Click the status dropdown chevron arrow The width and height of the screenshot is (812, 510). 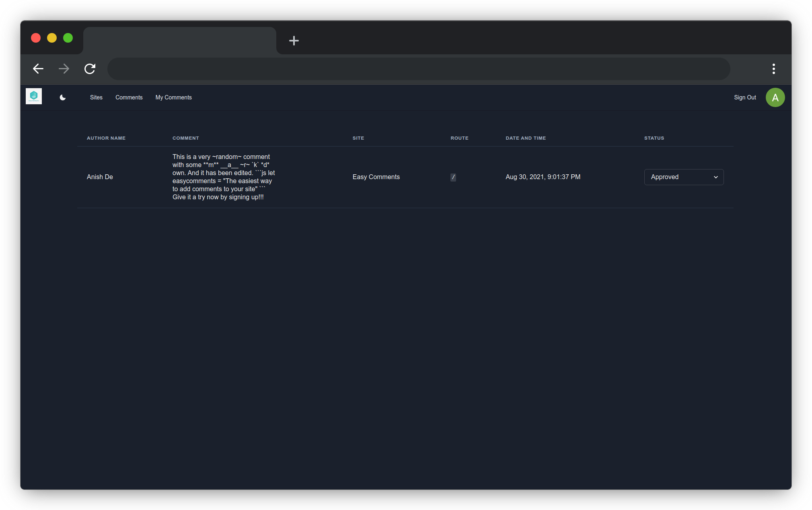point(715,177)
